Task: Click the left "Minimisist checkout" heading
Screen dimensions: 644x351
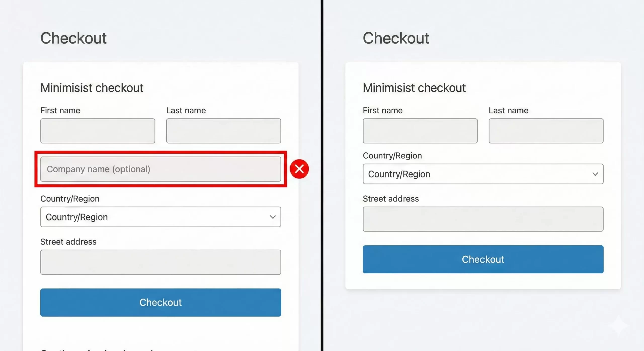Action: (92, 88)
